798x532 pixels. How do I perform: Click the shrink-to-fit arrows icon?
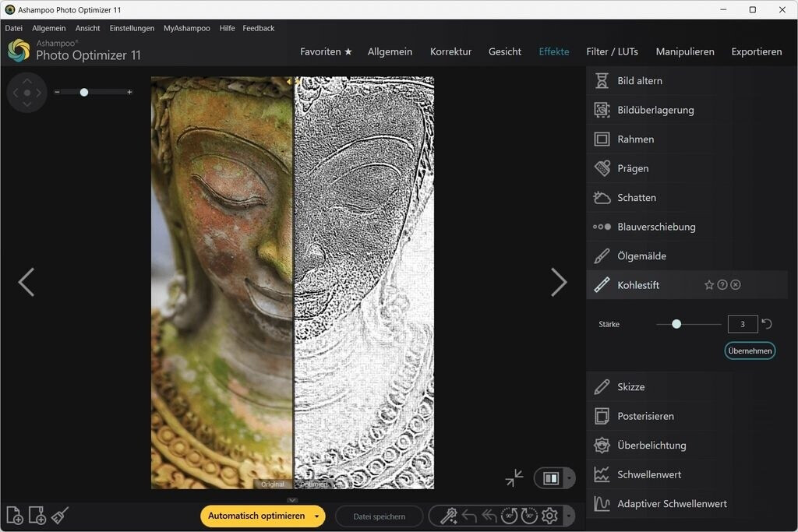(514, 477)
